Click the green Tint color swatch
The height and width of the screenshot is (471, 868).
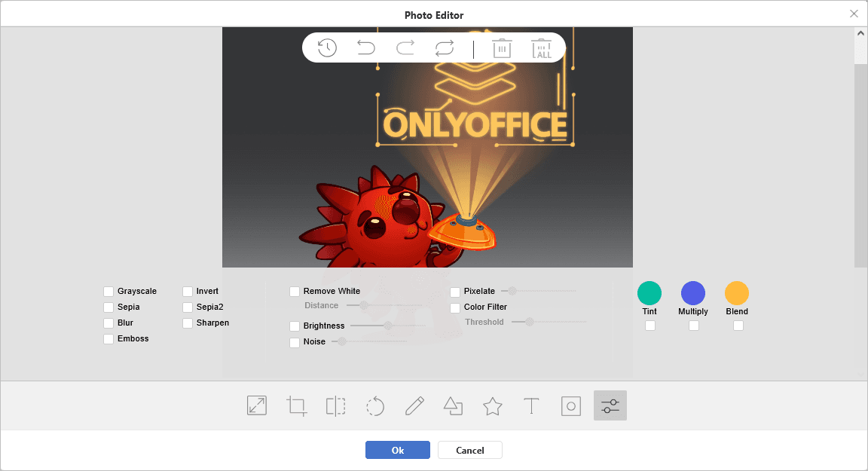(x=649, y=292)
